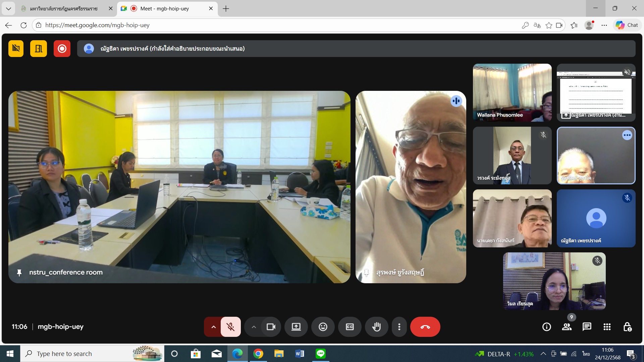This screenshot has width=644, height=362.
Task: Click the red recording indicator button
Action: [x=62, y=49]
